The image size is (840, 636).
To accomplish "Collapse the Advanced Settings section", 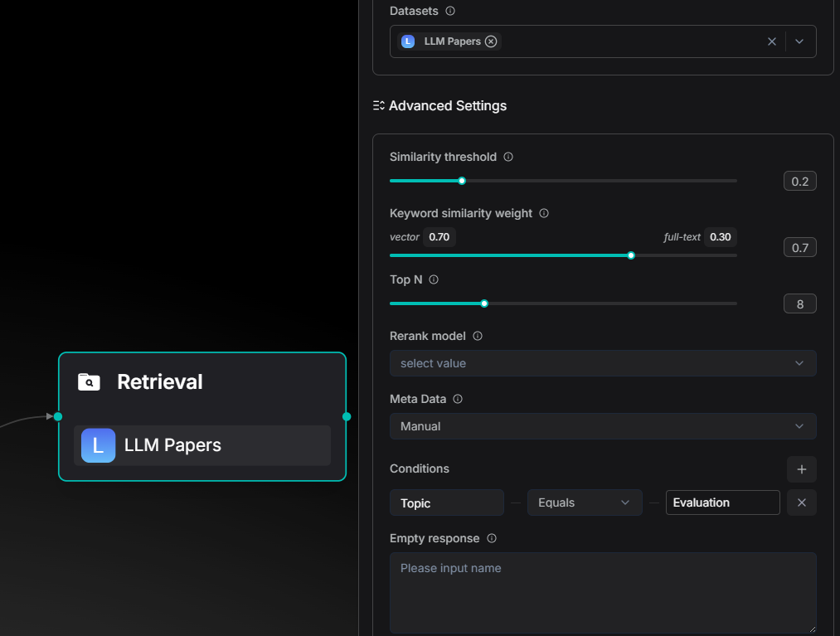I will 440,105.
